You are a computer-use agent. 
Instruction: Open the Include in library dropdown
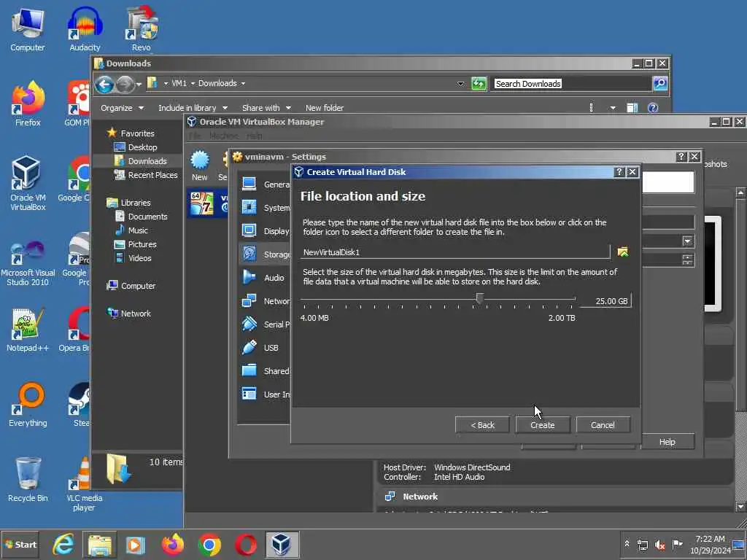[x=193, y=108]
